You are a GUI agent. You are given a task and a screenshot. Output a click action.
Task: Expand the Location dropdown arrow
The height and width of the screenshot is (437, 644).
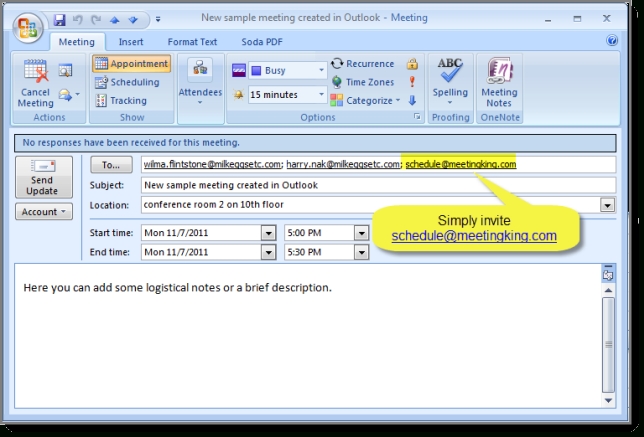coord(607,205)
